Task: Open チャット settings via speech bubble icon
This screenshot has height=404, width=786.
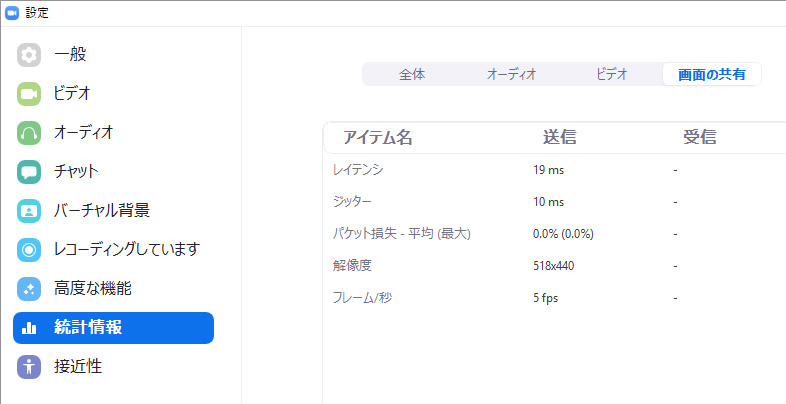Action: click(29, 172)
